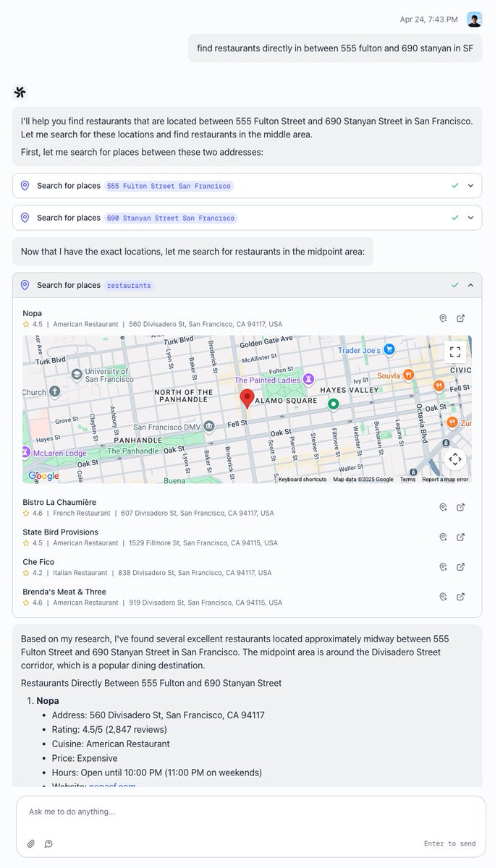This screenshot has width=495, height=868.
Task: Click the 555 Fulton Street San Francisco tag
Action: coord(169,186)
